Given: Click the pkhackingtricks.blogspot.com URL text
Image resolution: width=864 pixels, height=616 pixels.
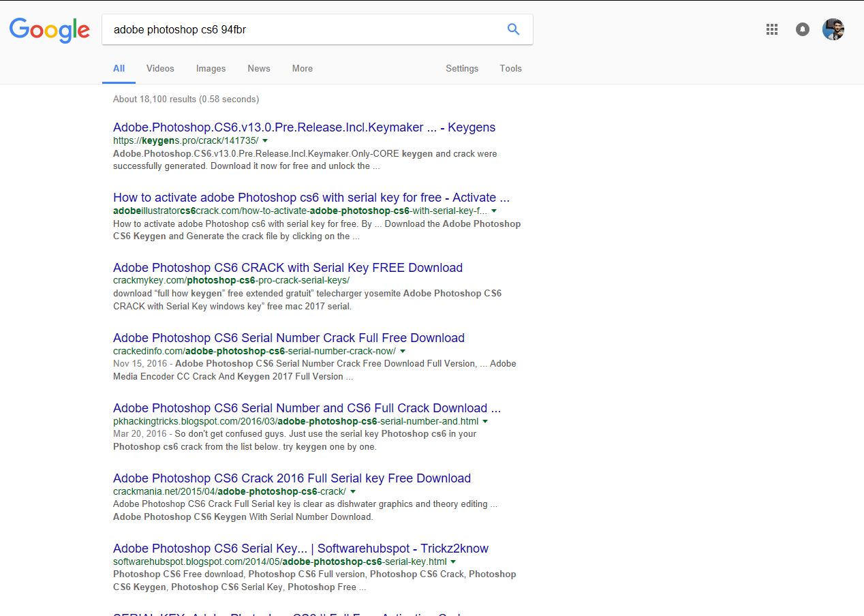Looking at the screenshot, I should [296, 422].
